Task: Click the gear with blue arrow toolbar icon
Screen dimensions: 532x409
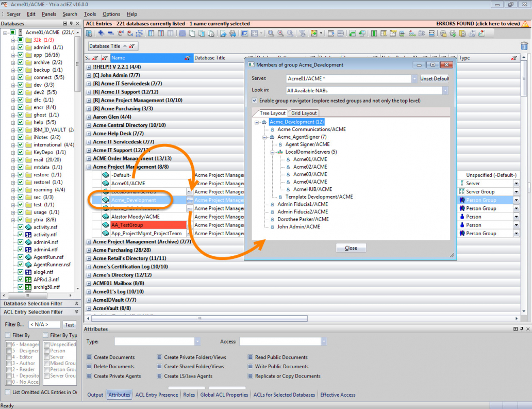Action: pos(232,33)
